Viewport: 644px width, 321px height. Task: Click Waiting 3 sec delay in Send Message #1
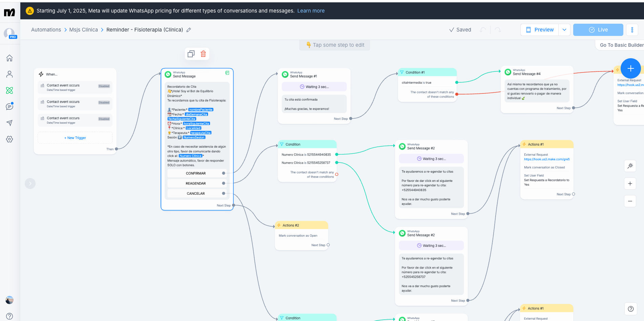[314, 87]
